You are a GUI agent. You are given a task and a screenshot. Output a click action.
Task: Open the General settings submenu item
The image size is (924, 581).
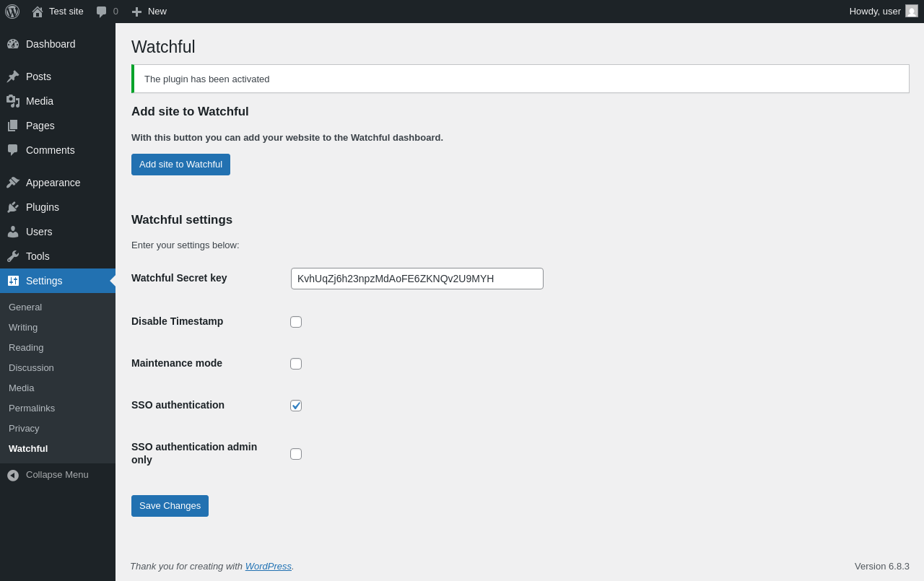[25, 307]
